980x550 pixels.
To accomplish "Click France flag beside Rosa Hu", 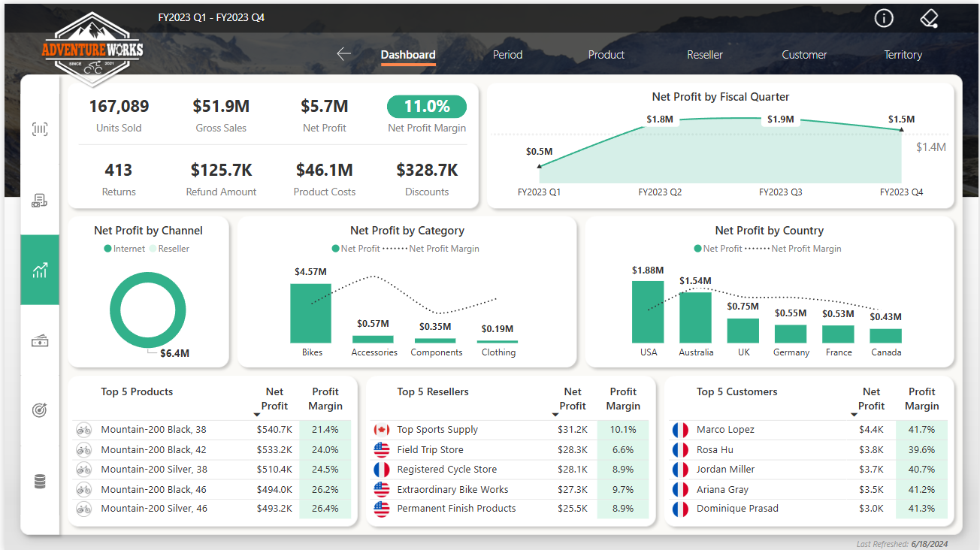I will click(x=680, y=450).
